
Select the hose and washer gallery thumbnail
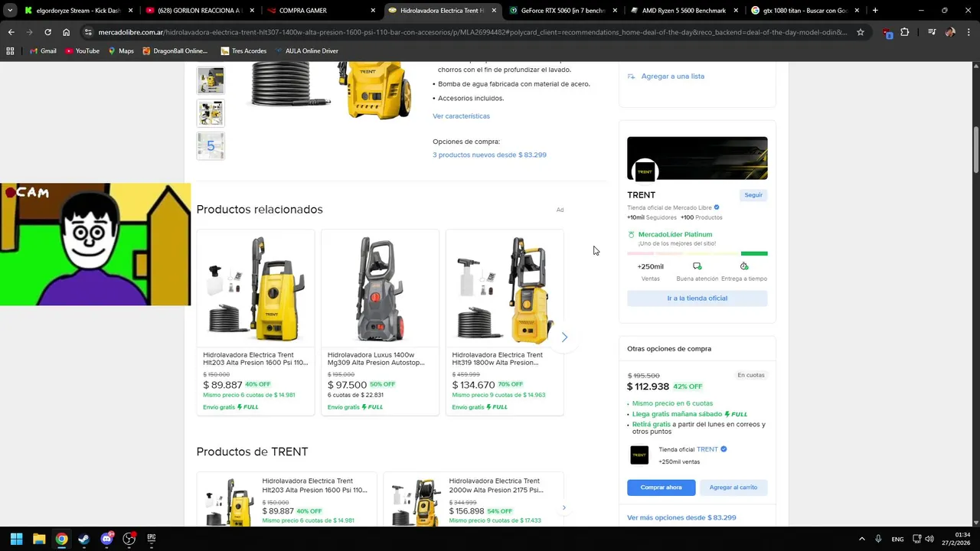[211, 80]
